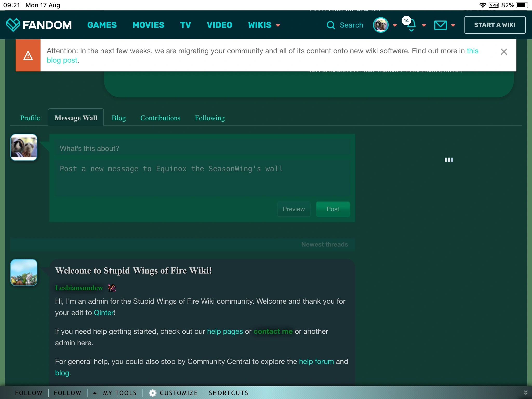Screen dimensions: 532x399
Task: Open the Qinter page link
Action: click(x=104, y=312)
